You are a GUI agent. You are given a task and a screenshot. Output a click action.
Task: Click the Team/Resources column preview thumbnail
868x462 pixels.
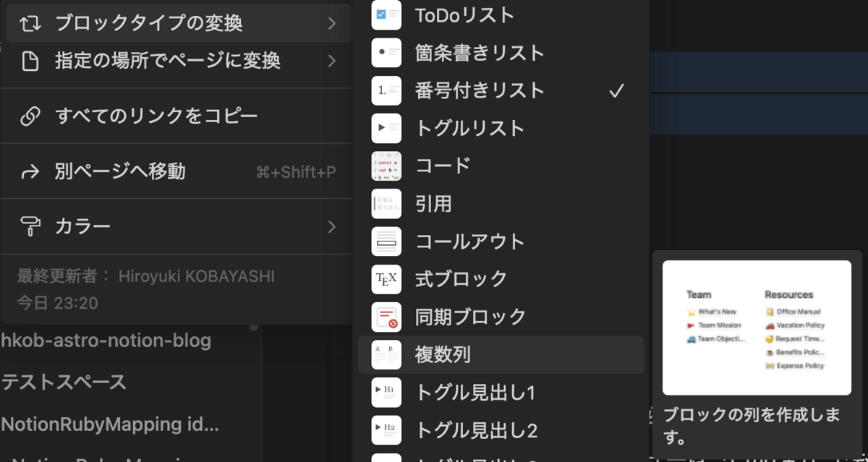pyautogui.click(x=757, y=328)
